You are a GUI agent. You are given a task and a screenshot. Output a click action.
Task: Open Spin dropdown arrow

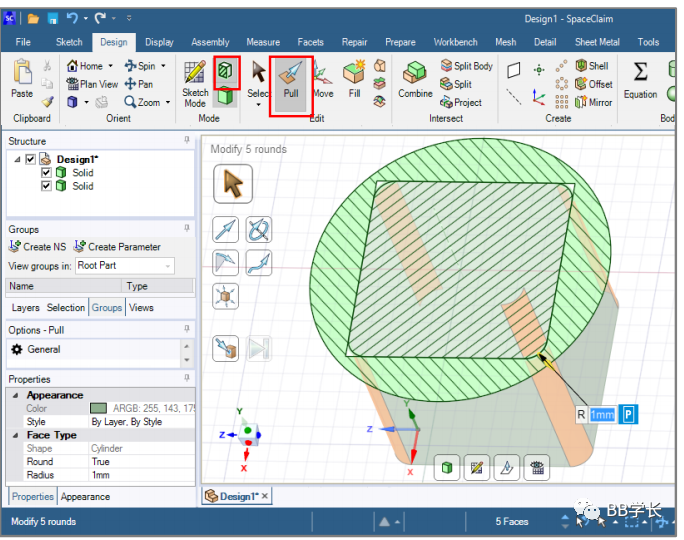coord(164,66)
